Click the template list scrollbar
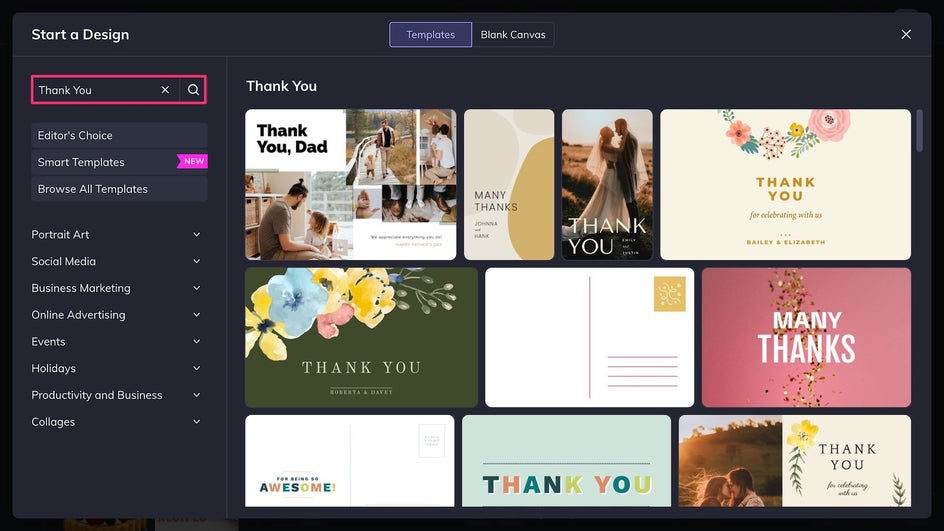 pos(919,130)
